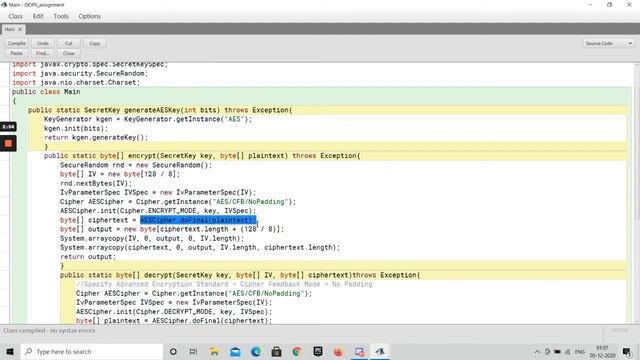Screen dimensions: 640x360
Task: Click the 'public class Main' line
Action: click(46, 92)
